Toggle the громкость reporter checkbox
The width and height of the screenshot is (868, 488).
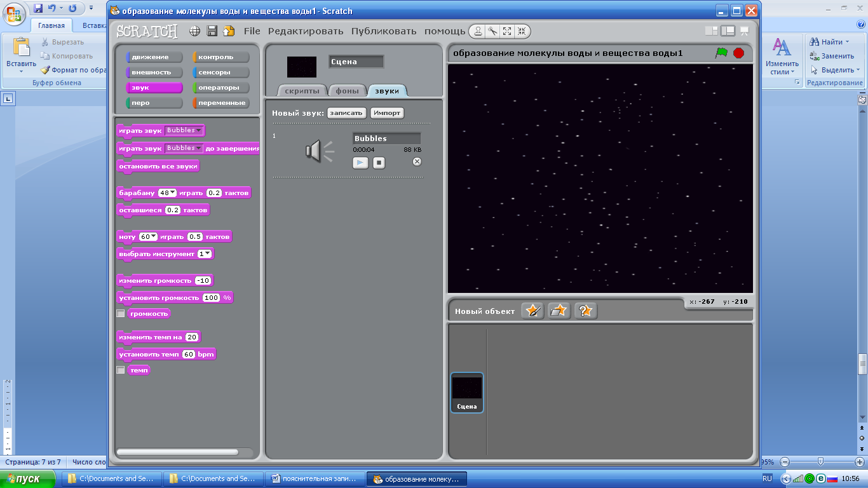click(121, 313)
